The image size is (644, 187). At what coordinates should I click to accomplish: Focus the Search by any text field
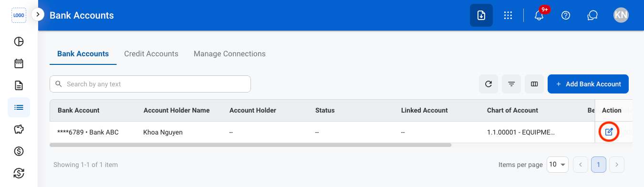[150, 84]
